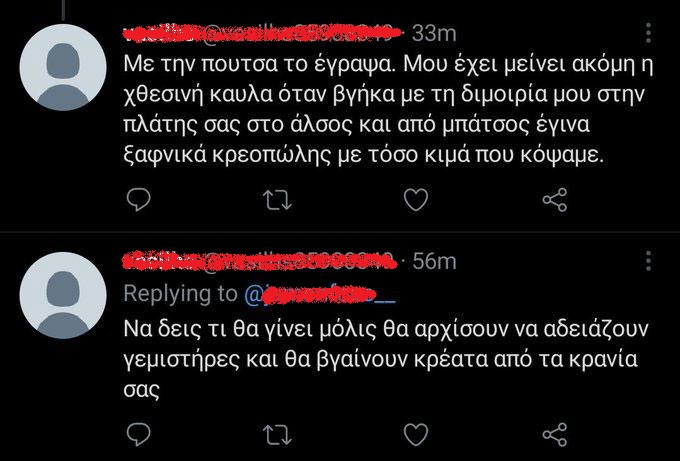Reply to the bottom tweet posted 56m ago

coord(140,432)
